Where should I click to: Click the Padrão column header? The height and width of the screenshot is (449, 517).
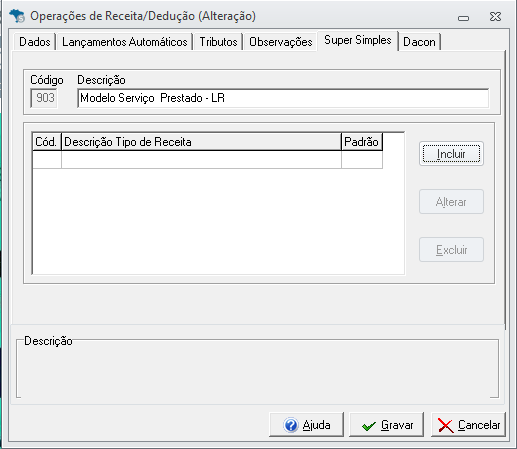coord(362,142)
